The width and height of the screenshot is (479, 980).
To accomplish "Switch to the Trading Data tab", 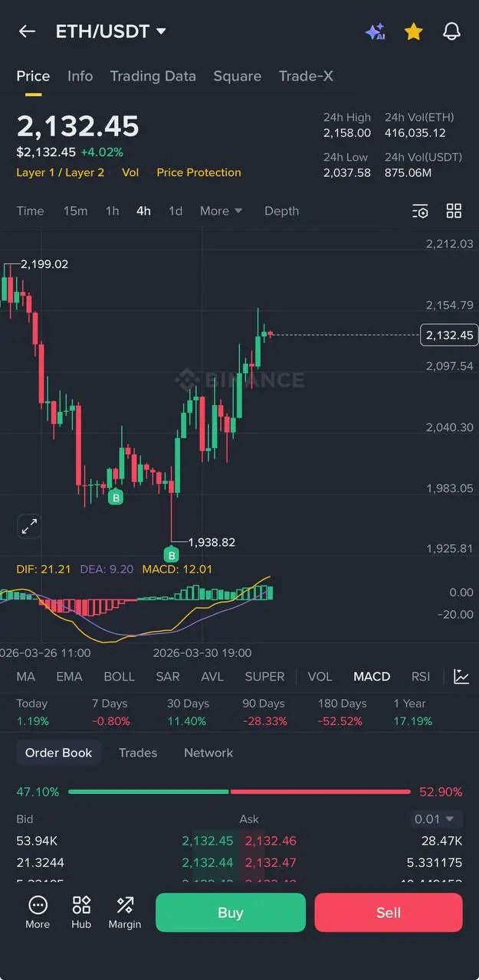I will click(x=153, y=76).
